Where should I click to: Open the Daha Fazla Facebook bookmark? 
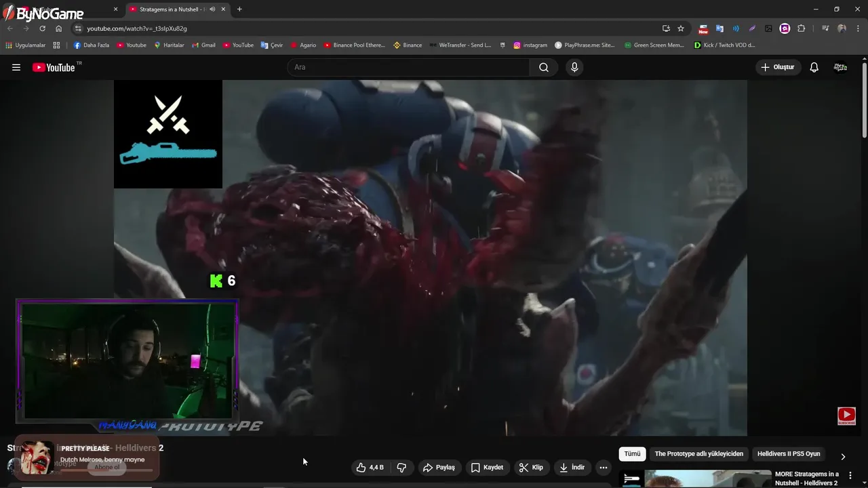(x=91, y=45)
